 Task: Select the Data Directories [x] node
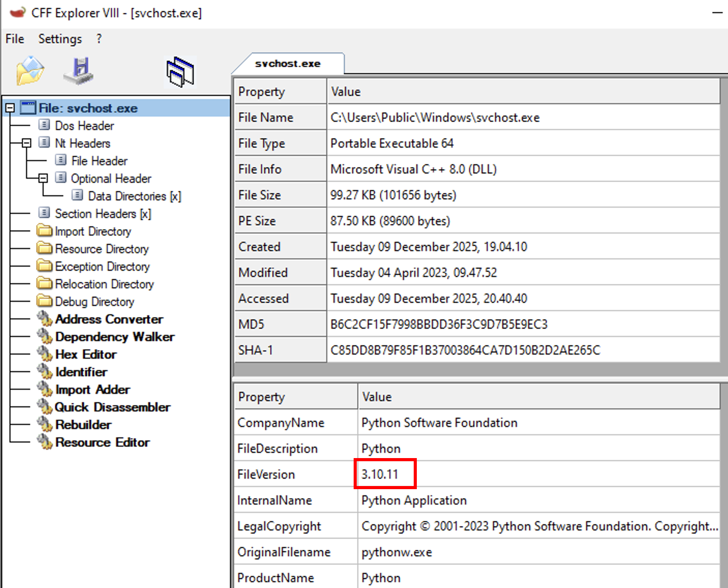point(134,196)
